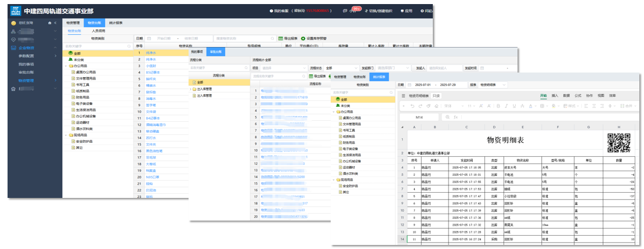Click the message icon with the 99+ badge
644x249 pixels.
pos(345,11)
